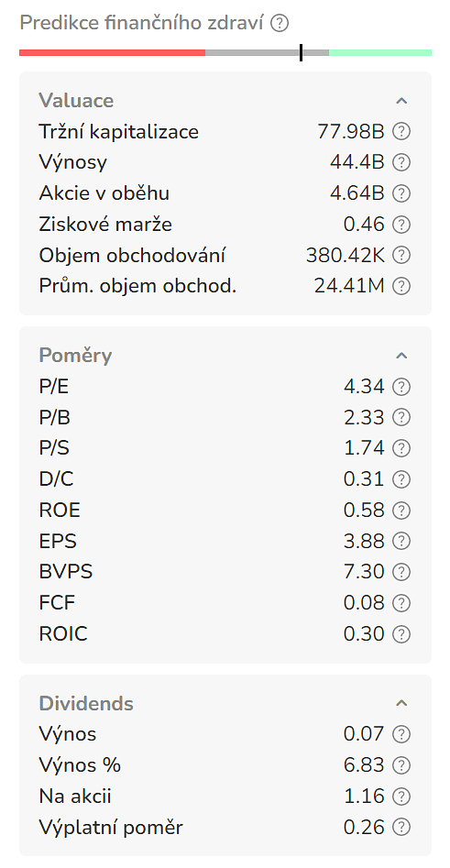Click the red segment of health bar

(113, 52)
